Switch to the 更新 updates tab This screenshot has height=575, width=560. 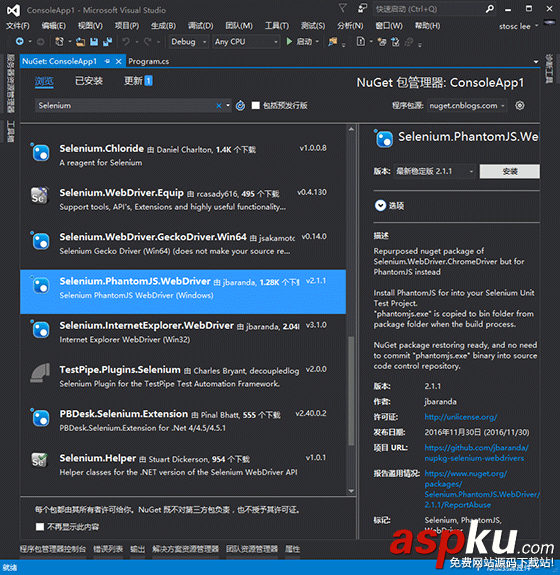[138, 81]
